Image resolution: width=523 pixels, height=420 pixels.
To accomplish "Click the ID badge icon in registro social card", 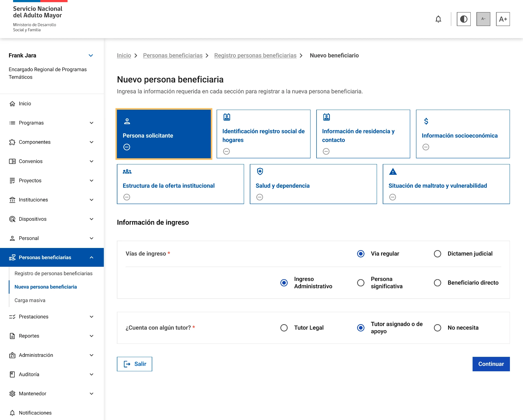I will coord(227,117).
